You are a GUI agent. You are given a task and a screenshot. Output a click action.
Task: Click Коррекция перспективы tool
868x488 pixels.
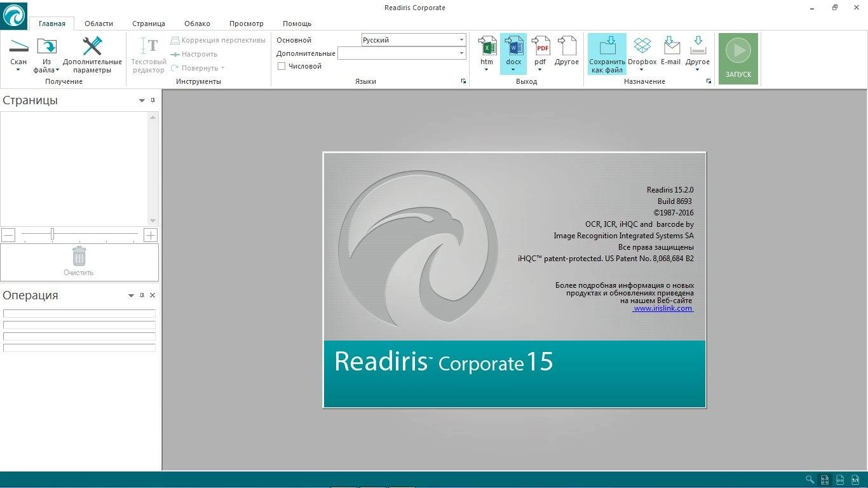[218, 40]
